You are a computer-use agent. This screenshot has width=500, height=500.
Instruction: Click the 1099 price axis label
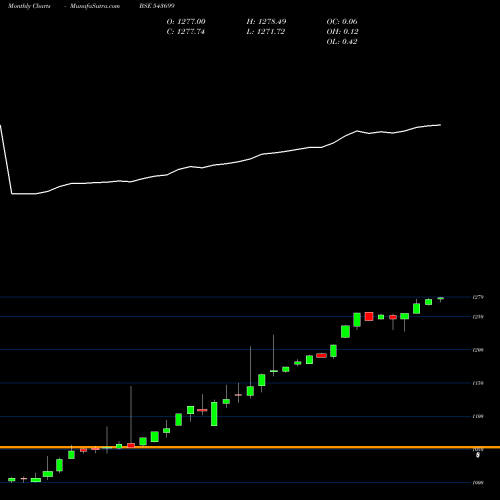click(x=478, y=416)
